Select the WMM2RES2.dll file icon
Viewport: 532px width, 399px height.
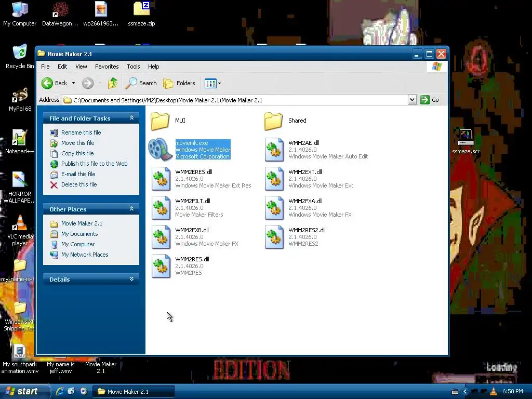click(x=274, y=237)
